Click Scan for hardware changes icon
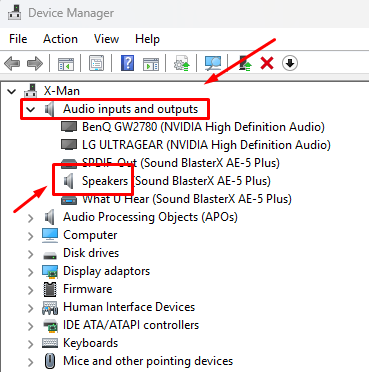Screen dimensions: 369x372 pos(213,63)
